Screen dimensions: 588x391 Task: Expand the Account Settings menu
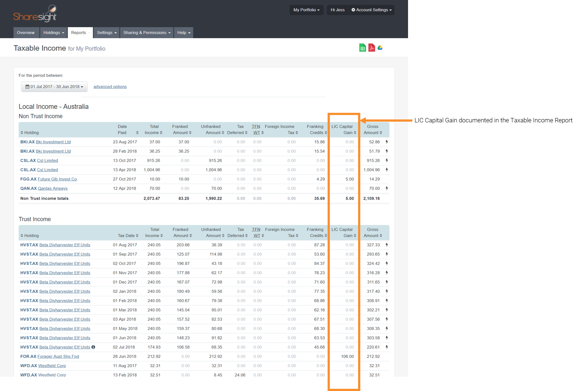(371, 10)
